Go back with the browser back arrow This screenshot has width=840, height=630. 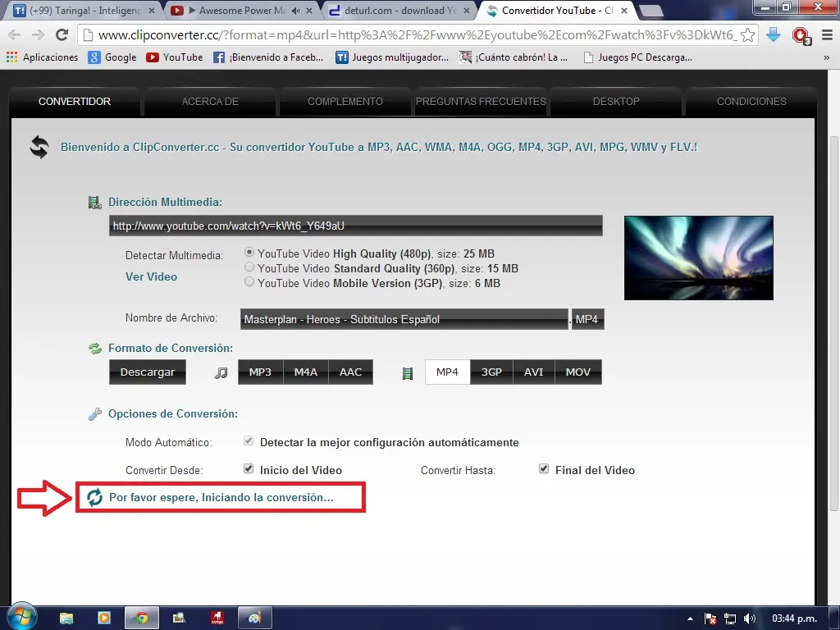click(x=15, y=35)
